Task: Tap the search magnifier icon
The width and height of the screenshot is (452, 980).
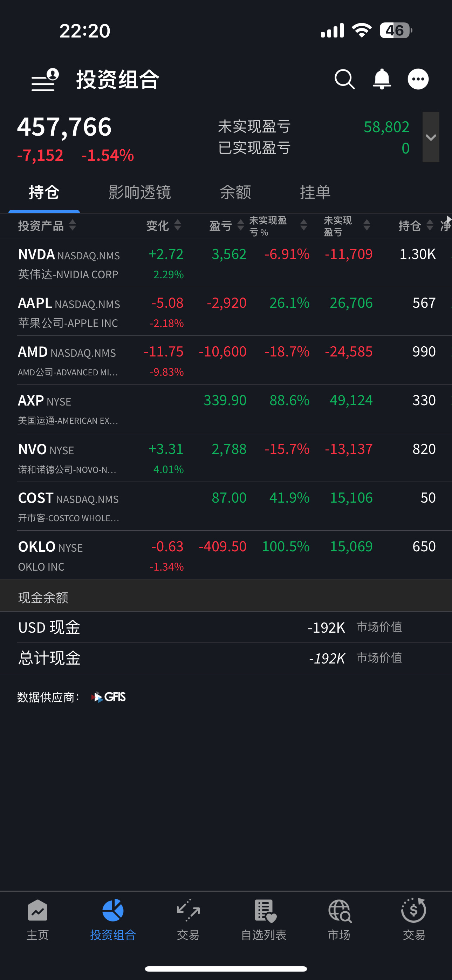Action: [344, 80]
